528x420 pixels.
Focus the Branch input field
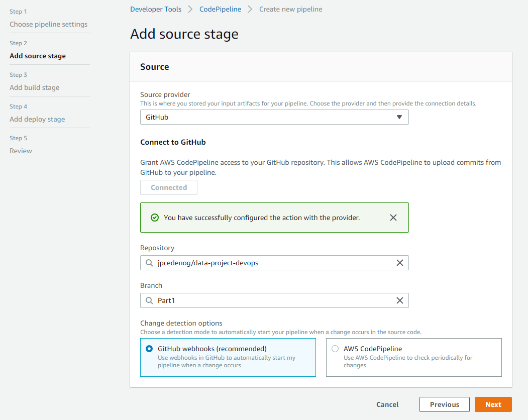(x=274, y=300)
